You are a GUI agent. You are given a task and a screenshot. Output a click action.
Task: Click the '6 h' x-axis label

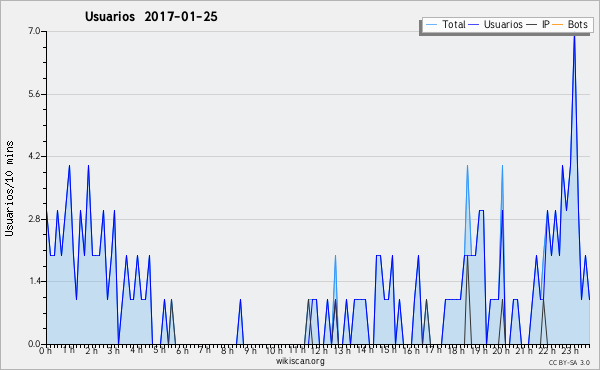click(x=183, y=350)
